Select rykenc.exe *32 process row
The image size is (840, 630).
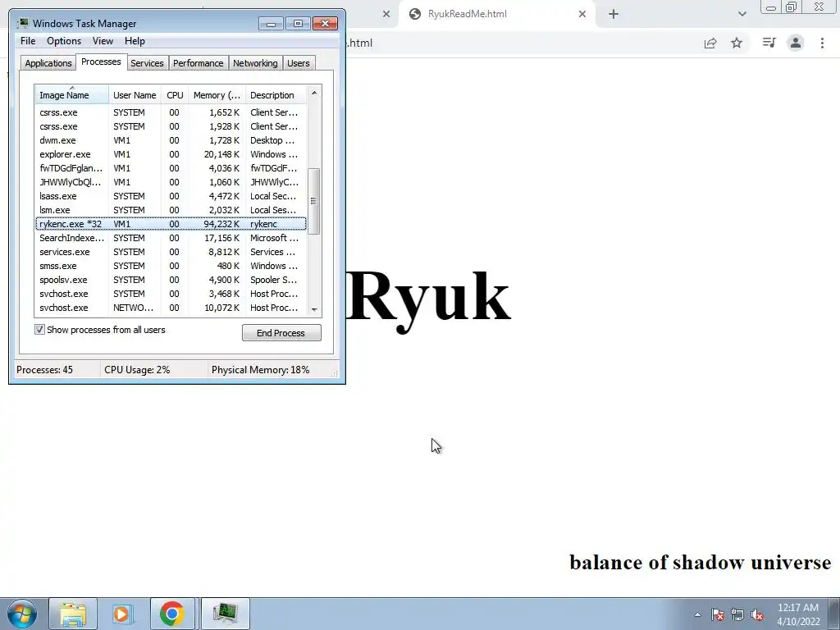click(x=171, y=224)
